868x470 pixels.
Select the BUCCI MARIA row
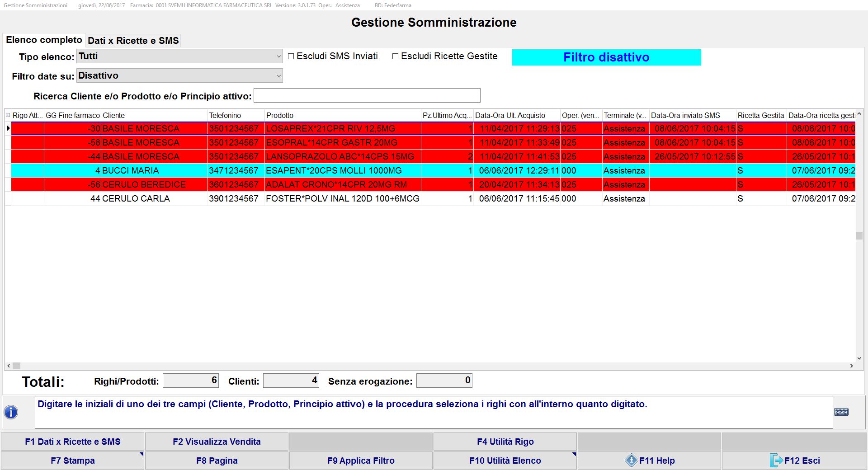(x=131, y=171)
